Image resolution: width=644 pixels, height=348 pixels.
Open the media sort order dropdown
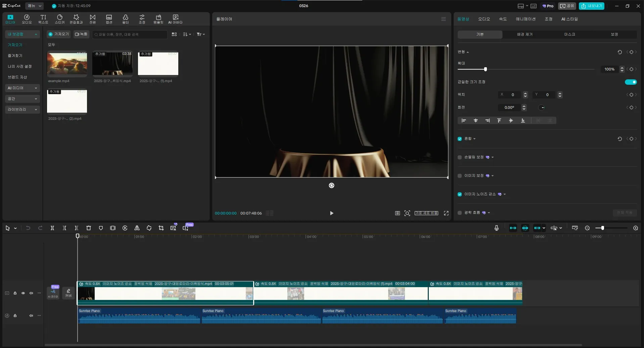(187, 34)
